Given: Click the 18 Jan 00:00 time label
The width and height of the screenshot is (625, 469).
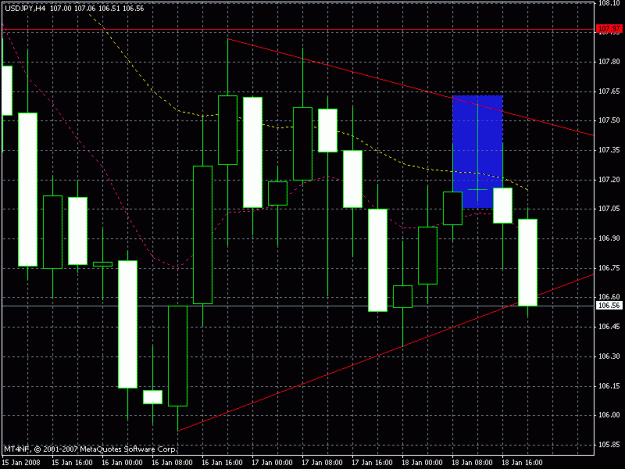Looking at the screenshot, I should 422,463.
